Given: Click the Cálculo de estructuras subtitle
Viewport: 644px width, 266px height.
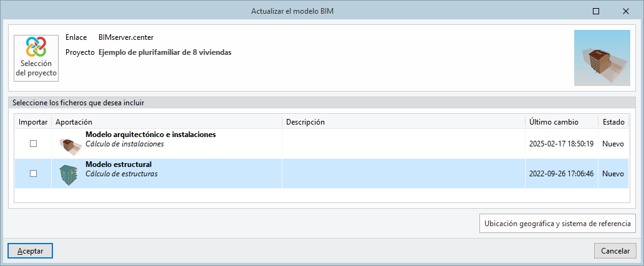Looking at the screenshot, I should (122, 174).
